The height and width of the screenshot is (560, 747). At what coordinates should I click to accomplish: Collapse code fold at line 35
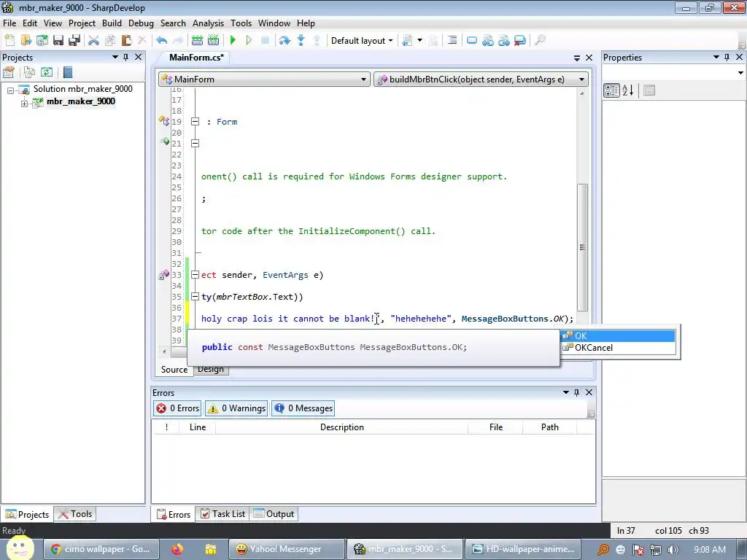coord(195,297)
